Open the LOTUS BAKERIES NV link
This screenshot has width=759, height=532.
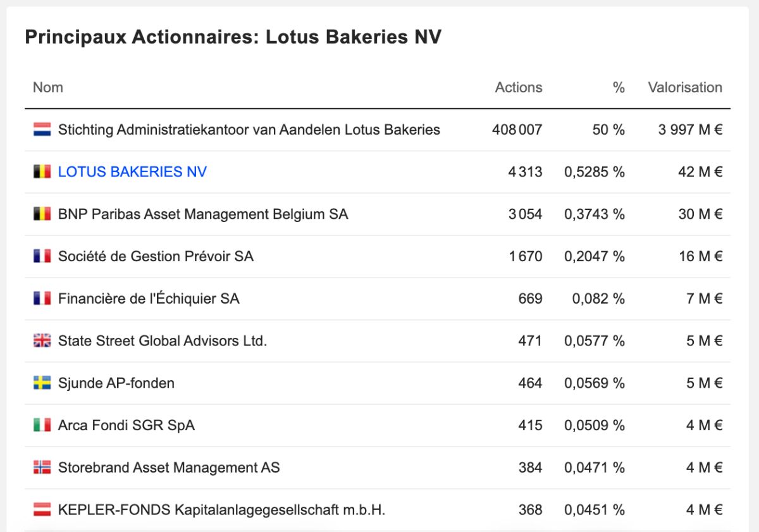[x=132, y=171]
